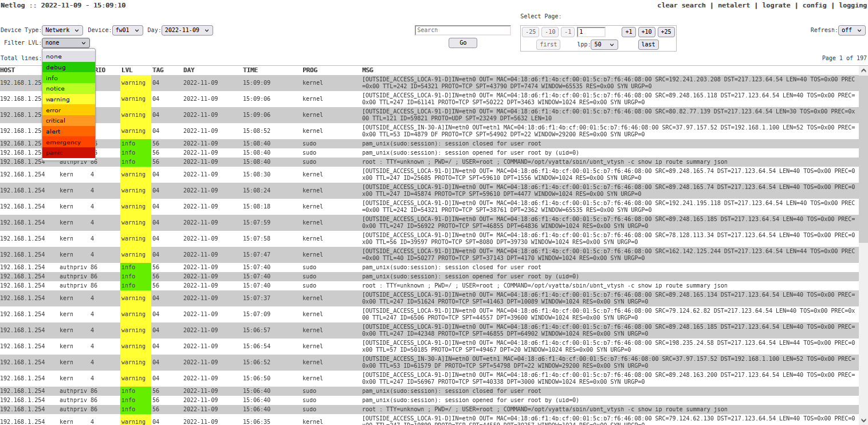868x425 pixels.
Task: Open the lpp 50 dropdown
Action: point(604,45)
